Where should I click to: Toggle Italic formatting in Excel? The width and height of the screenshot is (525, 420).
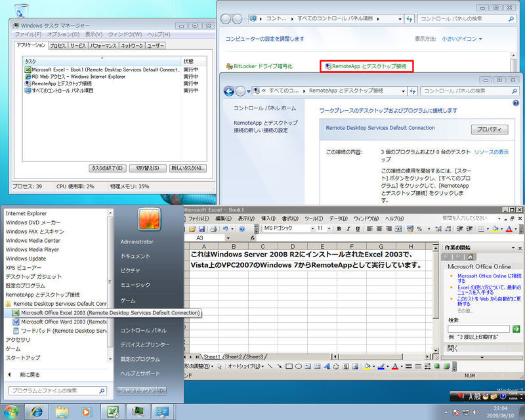(348, 229)
